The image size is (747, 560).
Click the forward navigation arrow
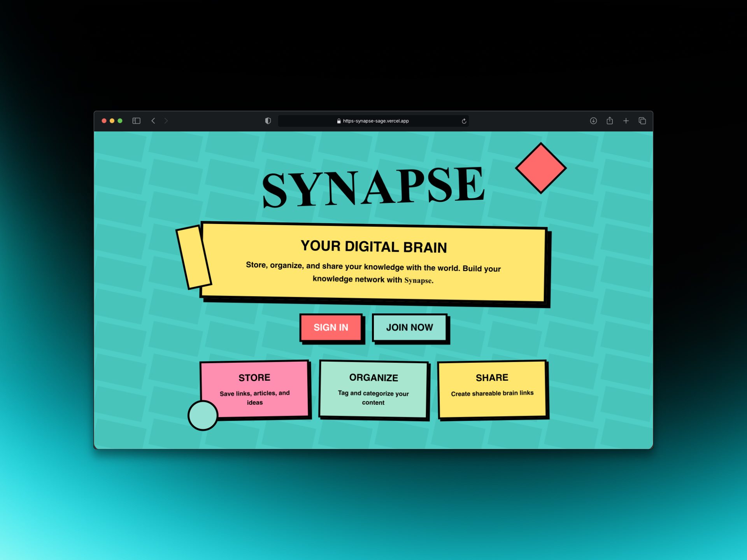pyautogui.click(x=166, y=121)
